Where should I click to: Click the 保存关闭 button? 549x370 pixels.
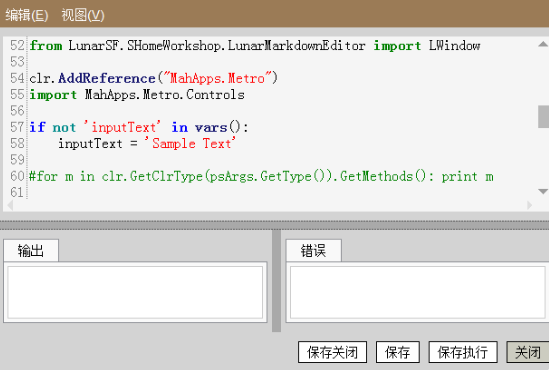pyautogui.click(x=332, y=352)
